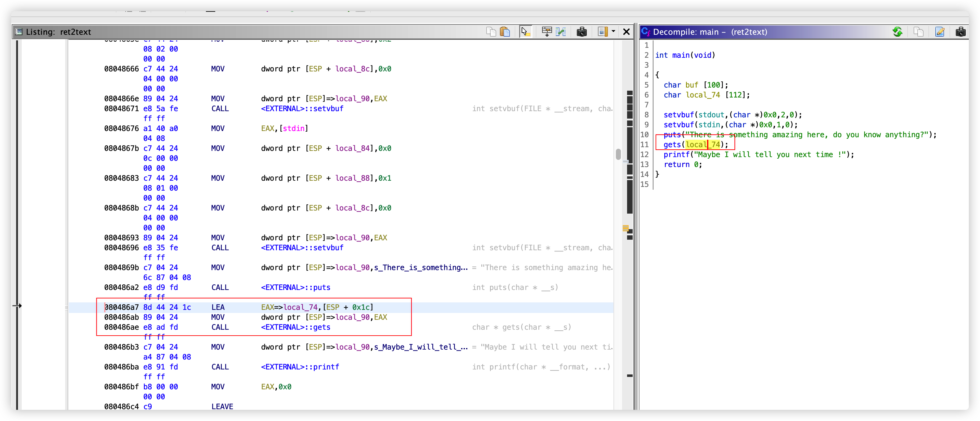980x421 pixels.
Task: Take a snapshot of the Decompile view
Action: [960, 32]
